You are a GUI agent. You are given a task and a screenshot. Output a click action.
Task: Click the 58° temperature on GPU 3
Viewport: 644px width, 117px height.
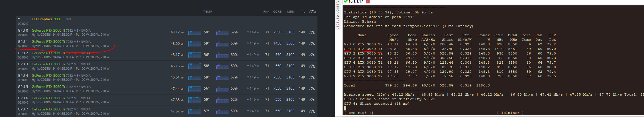click(207, 66)
